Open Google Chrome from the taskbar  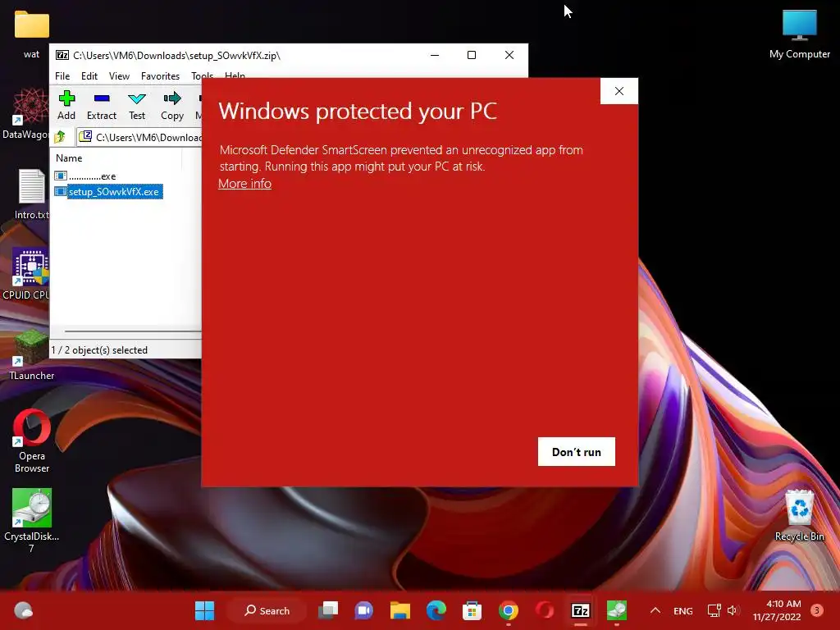coord(508,610)
